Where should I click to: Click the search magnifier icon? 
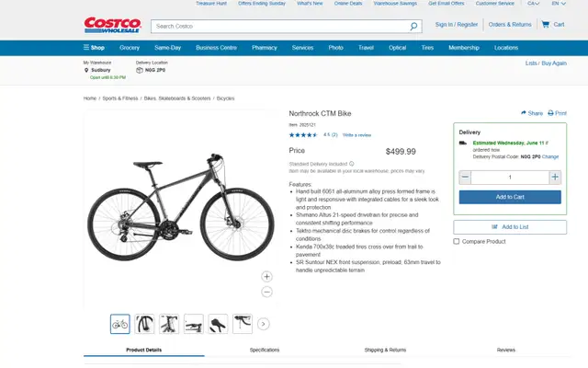pos(413,27)
